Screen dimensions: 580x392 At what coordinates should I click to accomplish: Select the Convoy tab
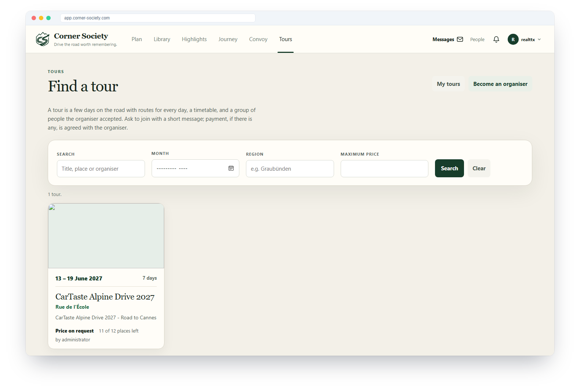pyautogui.click(x=258, y=39)
